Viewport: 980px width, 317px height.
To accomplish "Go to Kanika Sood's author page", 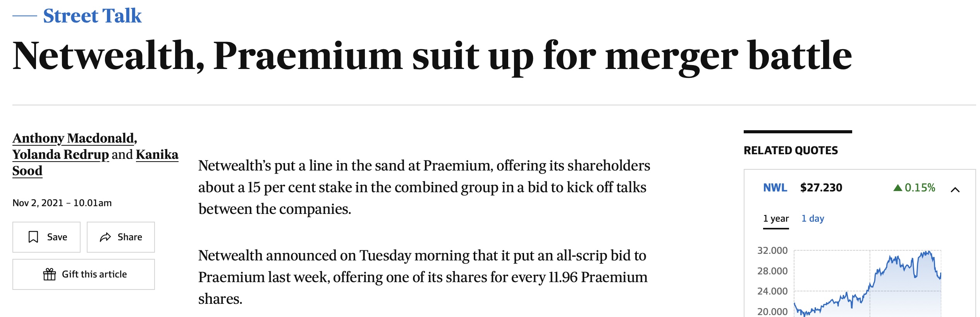I will tap(156, 155).
